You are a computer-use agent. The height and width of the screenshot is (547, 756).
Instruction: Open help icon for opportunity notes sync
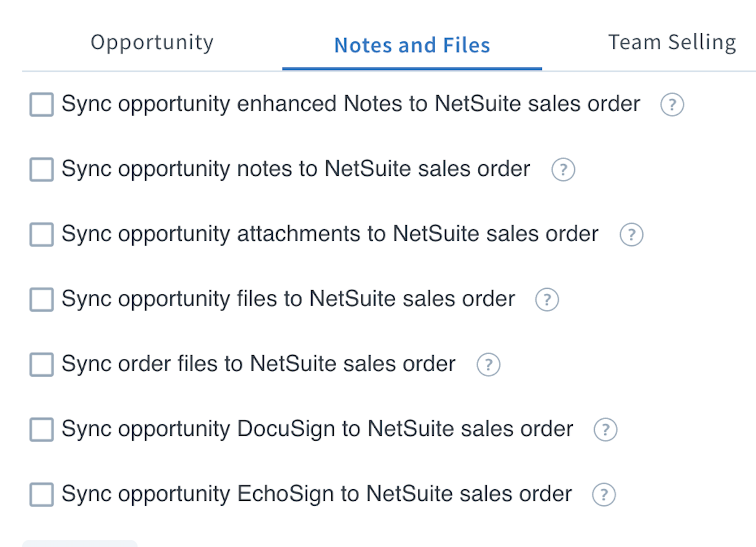point(563,170)
